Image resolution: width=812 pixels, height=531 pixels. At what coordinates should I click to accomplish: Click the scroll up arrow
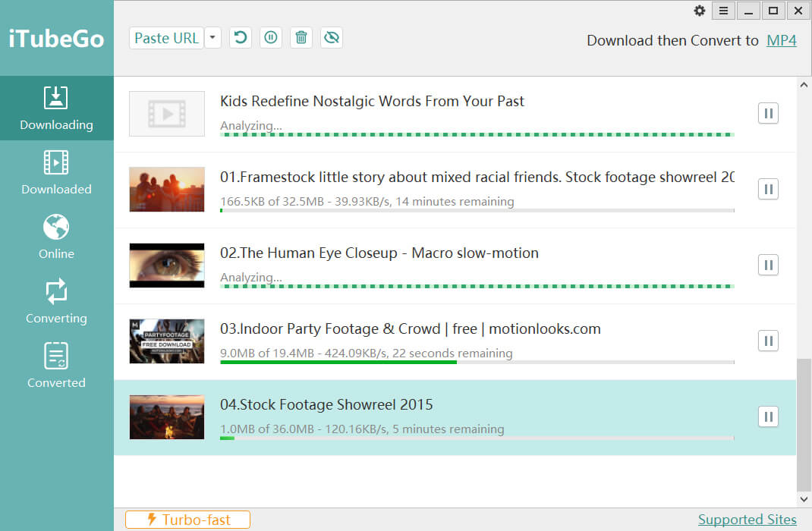coord(804,84)
